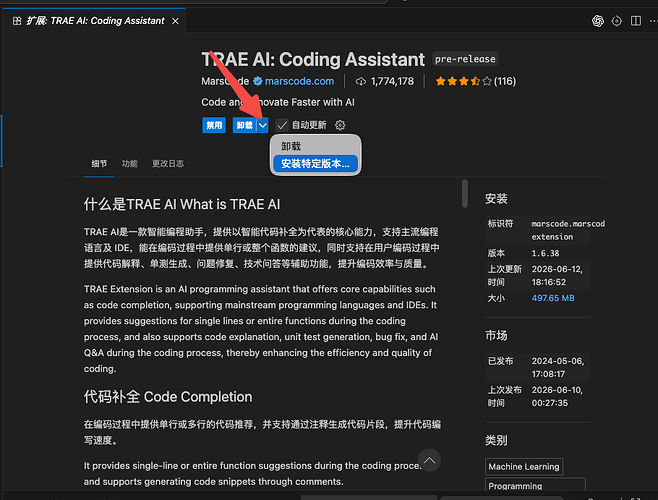Click the 什么是TRAE AI heading

click(x=182, y=204)
